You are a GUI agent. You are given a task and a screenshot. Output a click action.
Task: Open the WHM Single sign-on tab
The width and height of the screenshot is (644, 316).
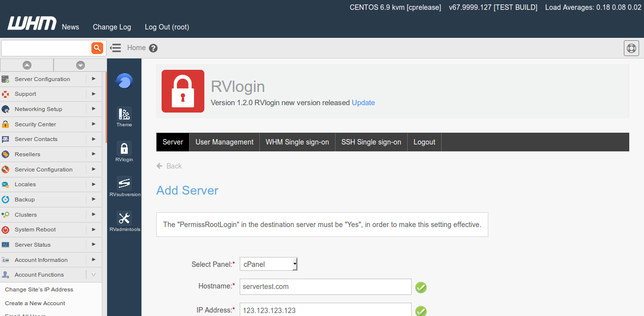coord(297,142)
